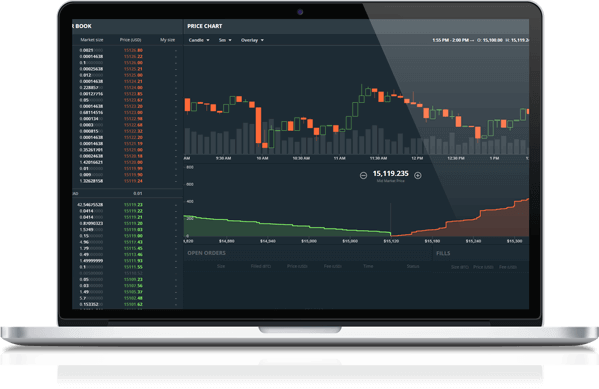The image size is (599, 389).
Task: Click the Price (USD) column header
Action: click(x=130, y=40)
